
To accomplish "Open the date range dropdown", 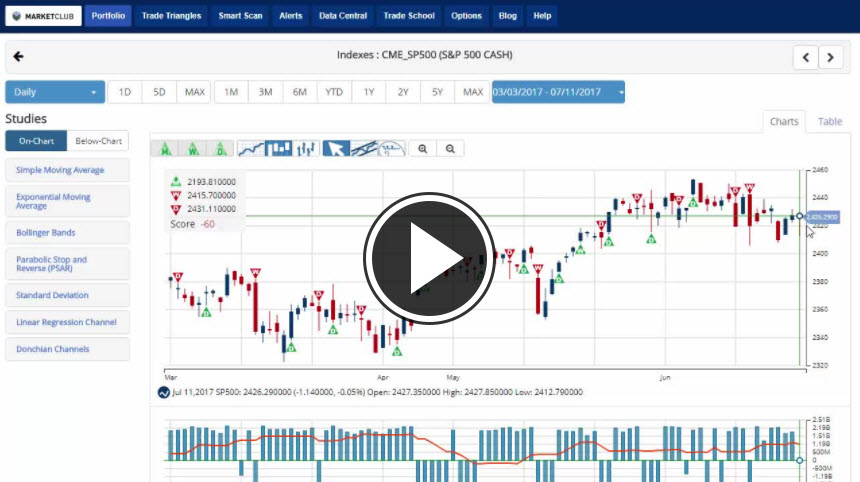I will tap(557, 92).
